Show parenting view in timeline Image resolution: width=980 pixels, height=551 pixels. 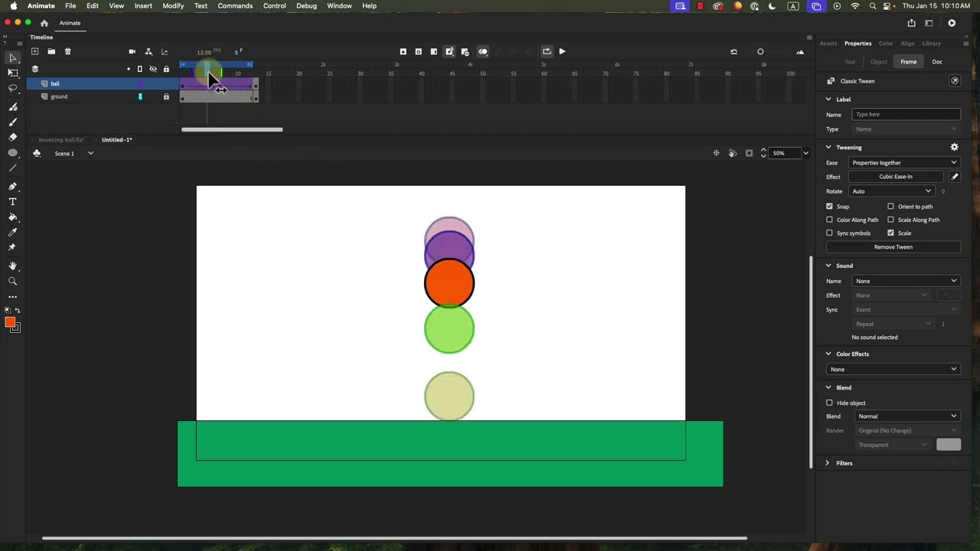click(149, 51)
